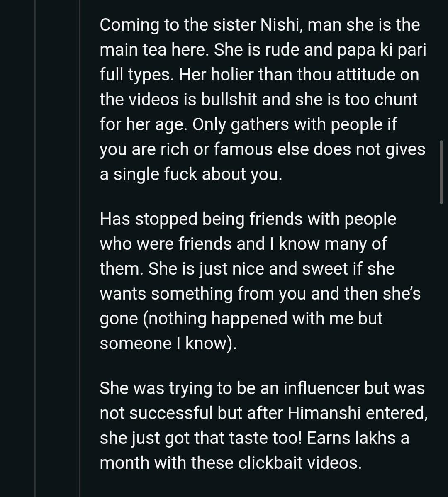
Task: Collapse thread via the inner indent line
Action: 80,249
